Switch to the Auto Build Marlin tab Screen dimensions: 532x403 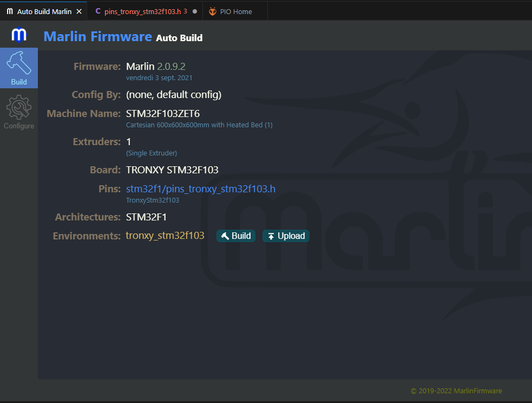43,11
